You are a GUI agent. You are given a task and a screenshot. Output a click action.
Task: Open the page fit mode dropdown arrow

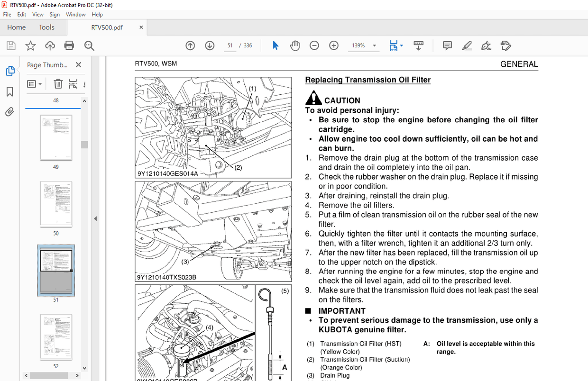coord(401,45)
